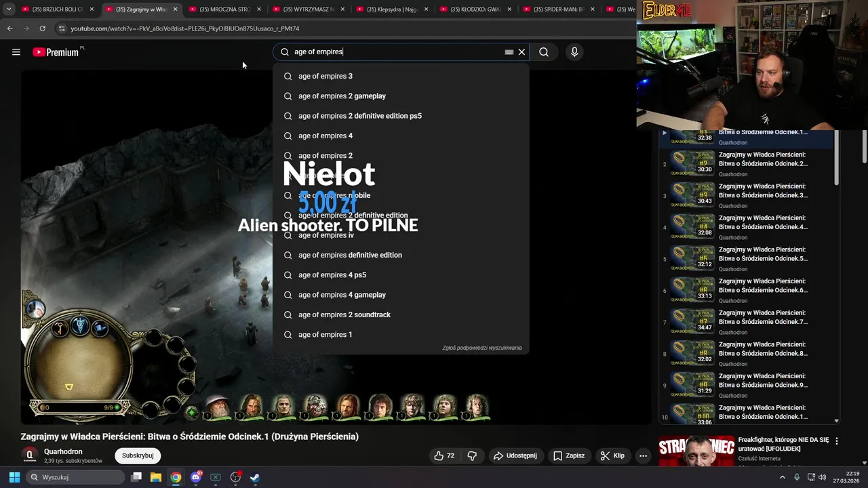
Task: Choose suggestion age of empires 3
Action: point(401,76)
